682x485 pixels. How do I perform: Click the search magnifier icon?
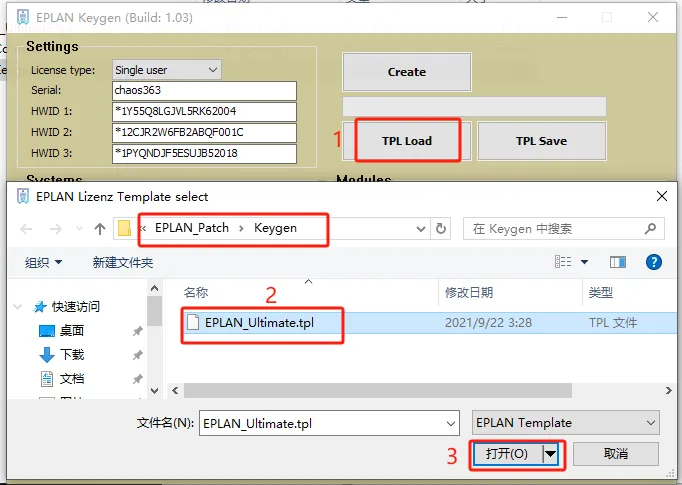click(x=650, y=228)
